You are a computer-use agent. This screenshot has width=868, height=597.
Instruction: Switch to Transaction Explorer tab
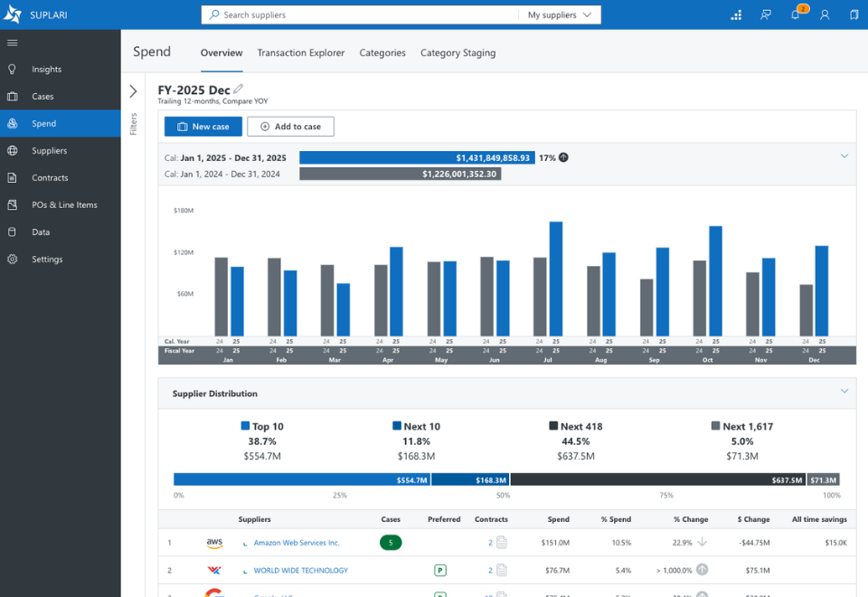[300, 52]
